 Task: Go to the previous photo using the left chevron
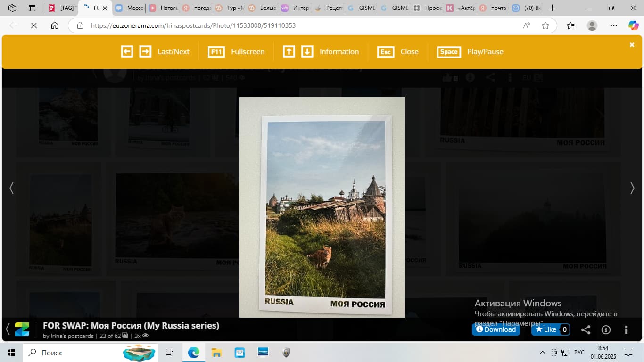pos(12,188)
